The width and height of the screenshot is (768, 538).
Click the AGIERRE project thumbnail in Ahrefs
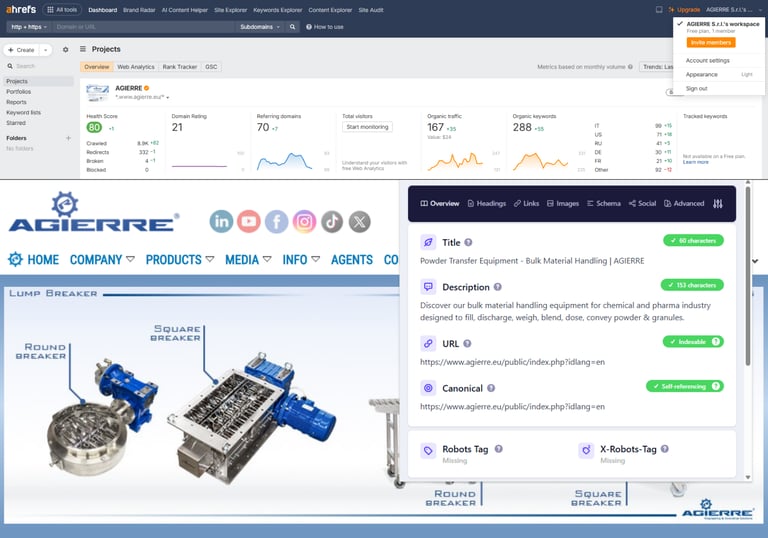pyautogui.click(x=97, y=92)
